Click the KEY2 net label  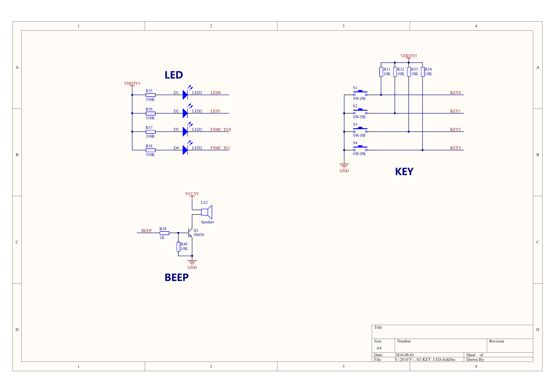(x=455, y=129)
